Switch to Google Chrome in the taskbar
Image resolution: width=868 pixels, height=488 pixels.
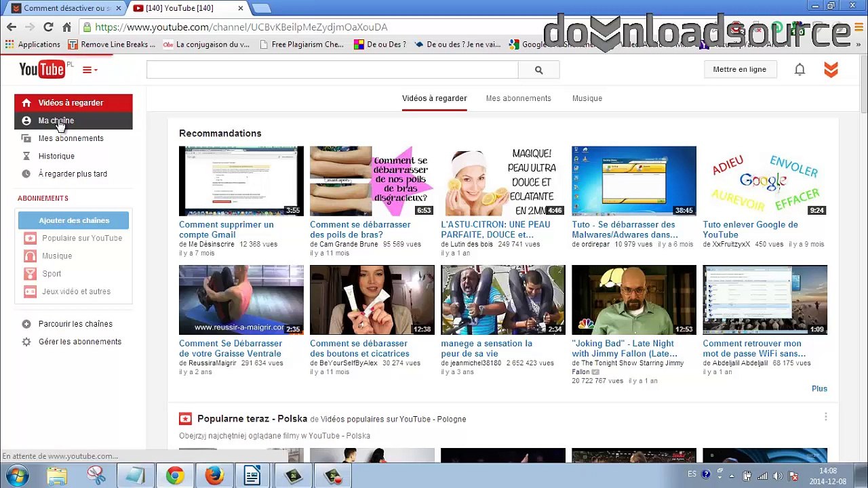pyautogui.click(x=175, y=476)
